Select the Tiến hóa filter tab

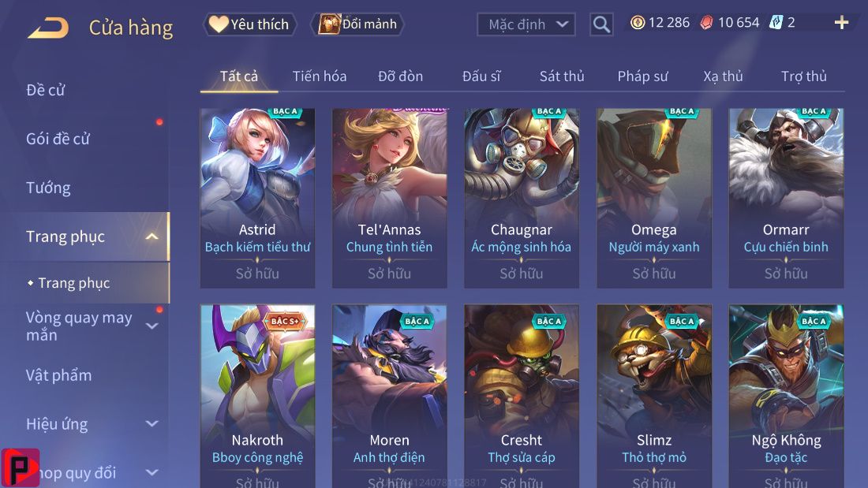pos(320,76)
